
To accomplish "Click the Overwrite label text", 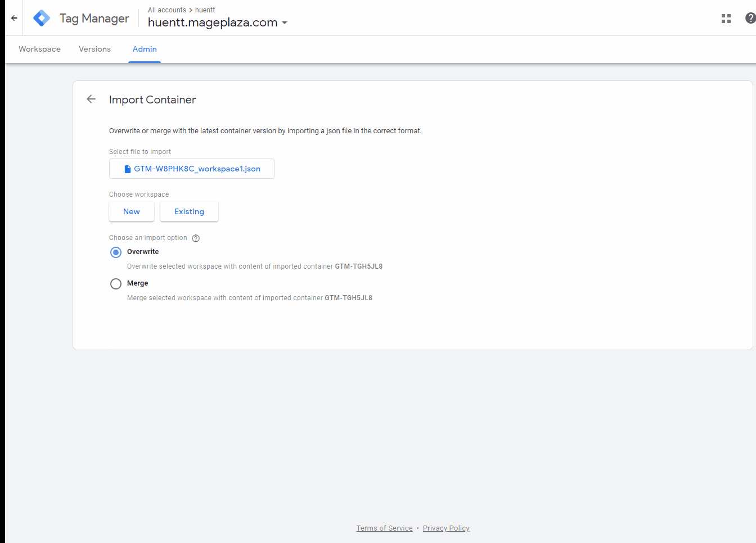I will (x=143, y=252).
